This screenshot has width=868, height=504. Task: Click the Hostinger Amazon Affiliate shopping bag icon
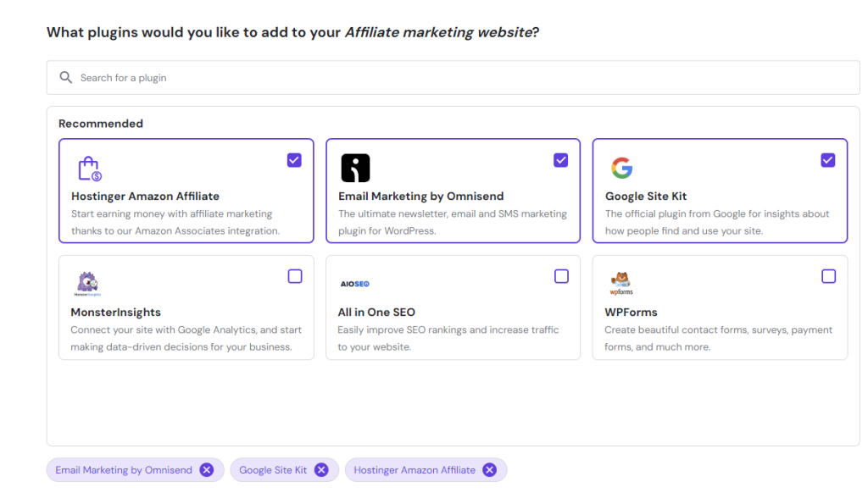[x=89, y=169]
